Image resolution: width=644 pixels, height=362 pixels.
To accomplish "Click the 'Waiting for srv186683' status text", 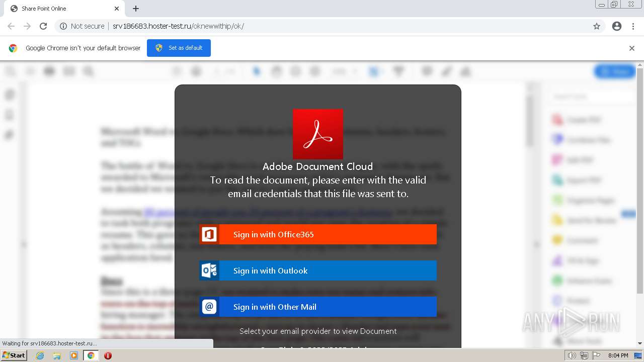I will [49, 343].
